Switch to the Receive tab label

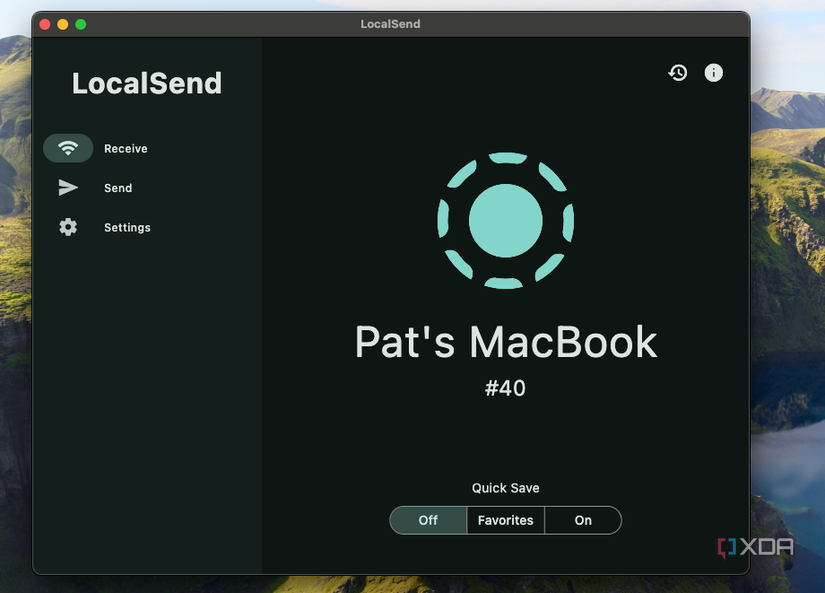click(x=126, y=149)
